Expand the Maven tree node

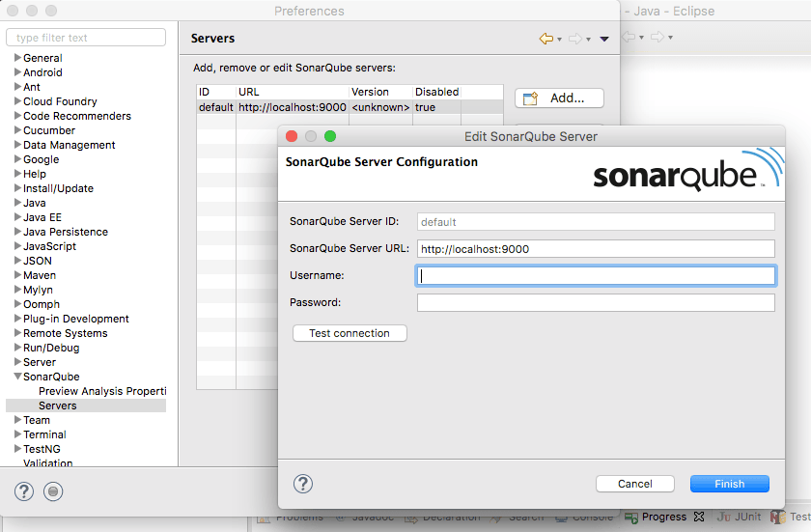tap(17, 274)
